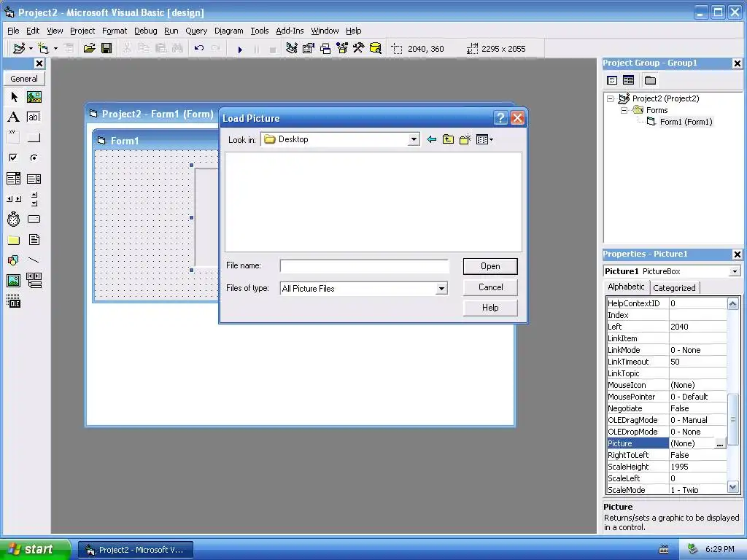Open Form Layout Window from toolbar
747x560 pixels.
click(x=325, y=48)
